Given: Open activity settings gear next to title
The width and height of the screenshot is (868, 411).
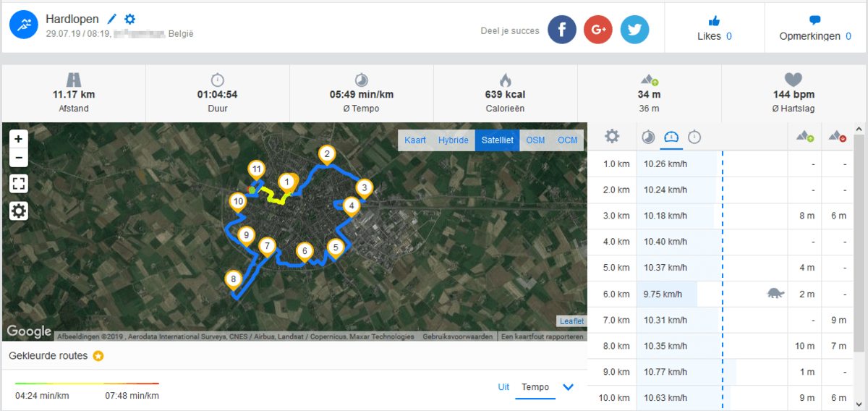Looking at the screenshot, I should (x=129, y=20).
